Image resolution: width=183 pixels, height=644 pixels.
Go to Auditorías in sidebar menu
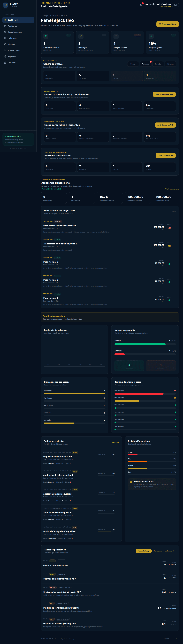click(18, 26)
